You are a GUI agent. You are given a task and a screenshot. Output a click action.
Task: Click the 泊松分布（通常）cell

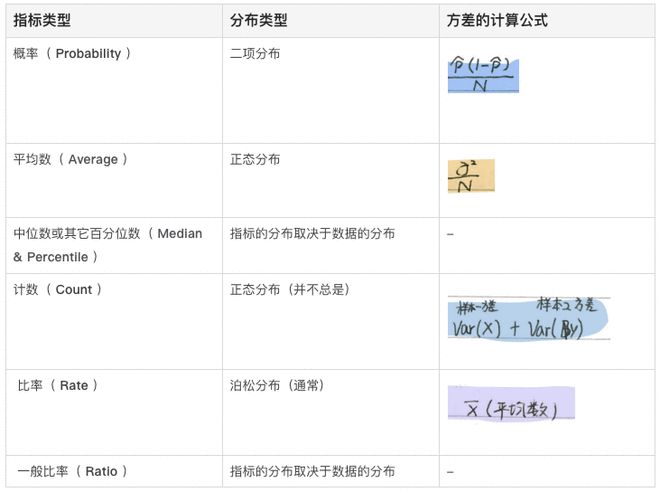coord(277,386)
